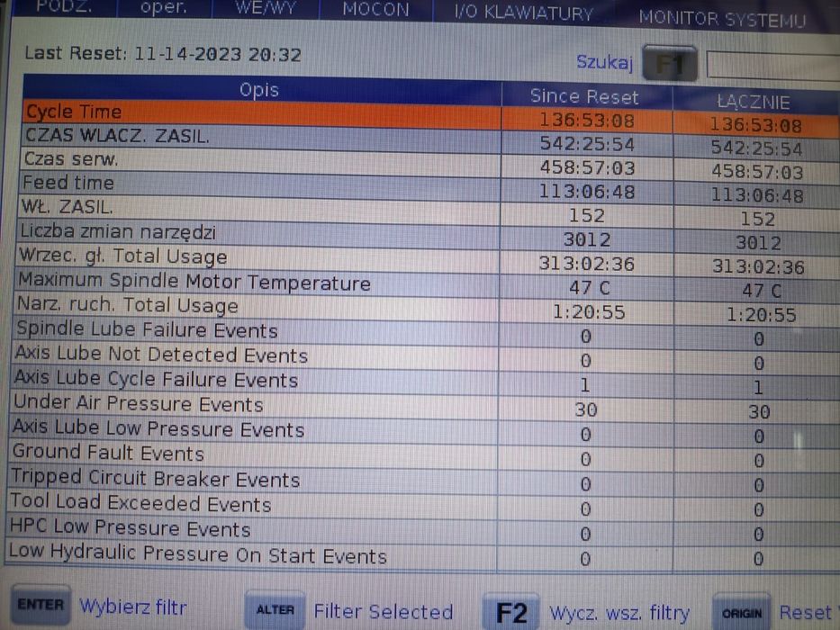Screen dimensions: 840x630
Task: Select the CZAS WLACZ. ZASIL. row
Action: coord(430,140)
